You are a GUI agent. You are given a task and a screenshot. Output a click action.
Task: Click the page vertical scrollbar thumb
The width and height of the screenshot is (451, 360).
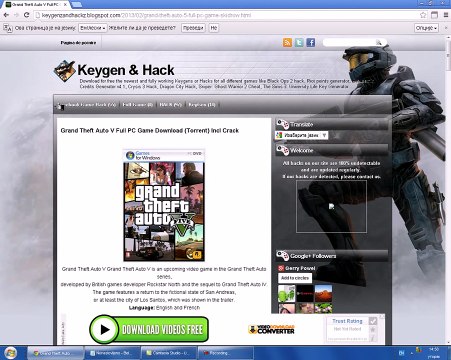coord(448,57)
